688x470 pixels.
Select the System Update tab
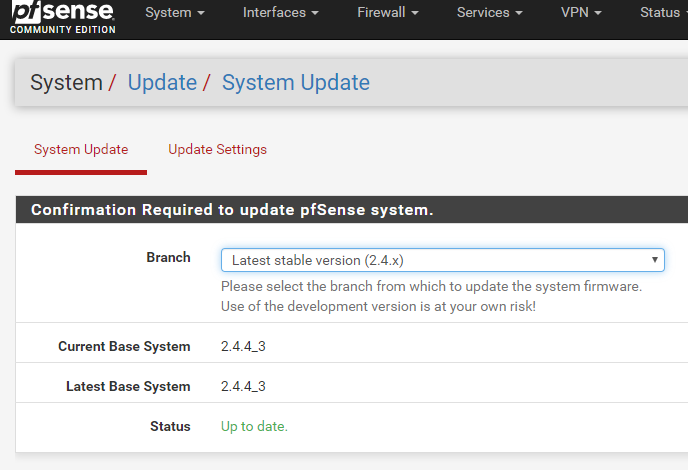tap(81, 150)
